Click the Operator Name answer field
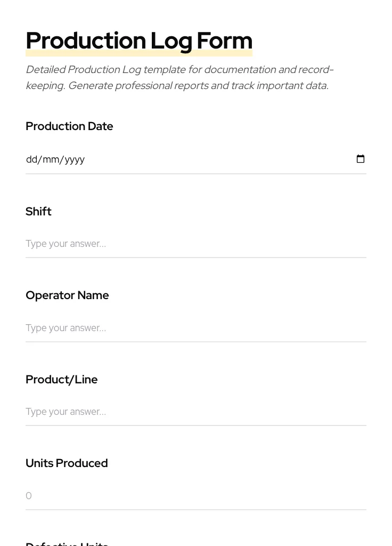This screenshot has height=546, width=392. [160, 328]
